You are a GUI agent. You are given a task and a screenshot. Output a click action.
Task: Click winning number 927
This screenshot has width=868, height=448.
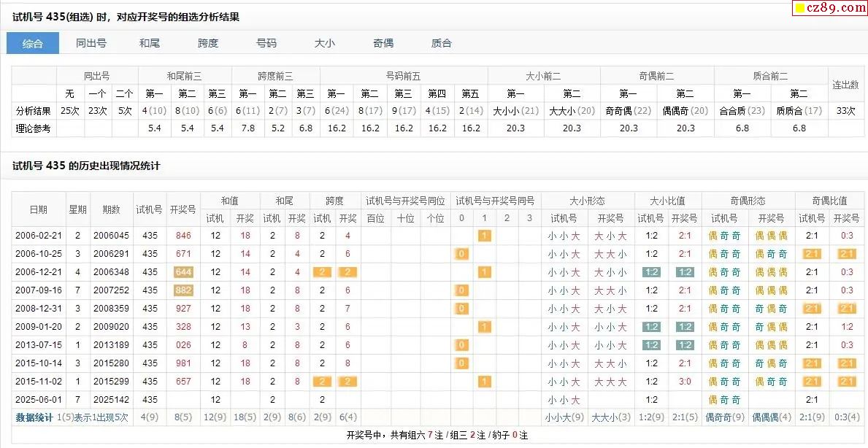[183, 309]
